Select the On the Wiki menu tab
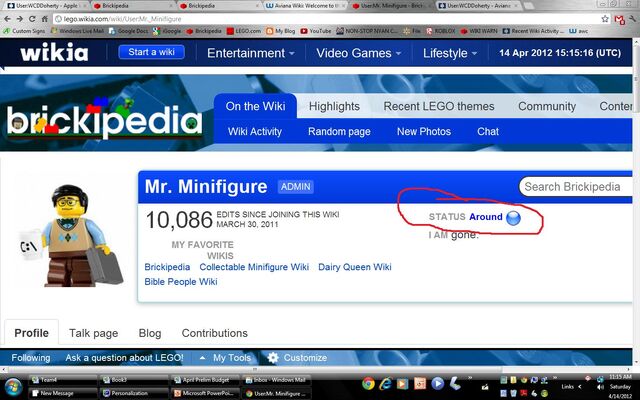This screenshot has height=400, width=640. [256, 106]
